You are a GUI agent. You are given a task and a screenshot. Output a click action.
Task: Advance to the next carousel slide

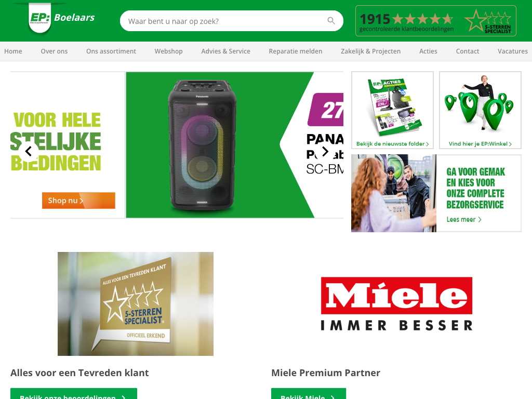point(325,151)
